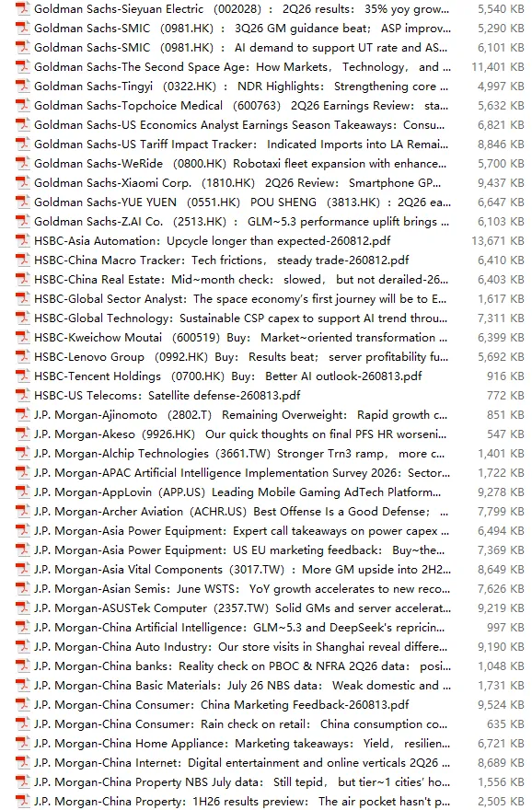Click PDF icon of J.P. Morgan-China banks file
This screenshot has width=532, height=810.
[23, 665]
